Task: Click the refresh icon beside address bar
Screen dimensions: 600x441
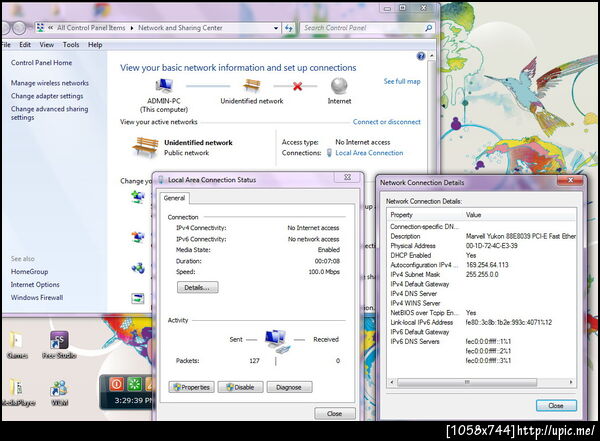Action: (289, 28)
